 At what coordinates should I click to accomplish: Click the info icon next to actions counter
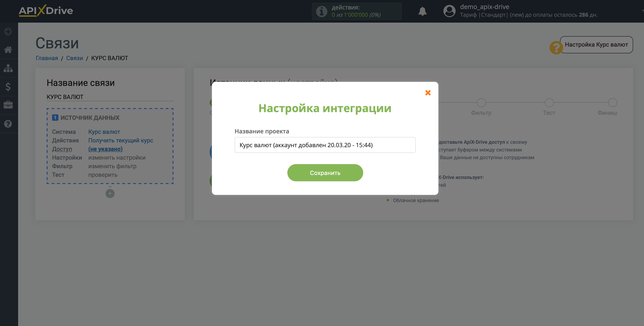pos(322,10)
